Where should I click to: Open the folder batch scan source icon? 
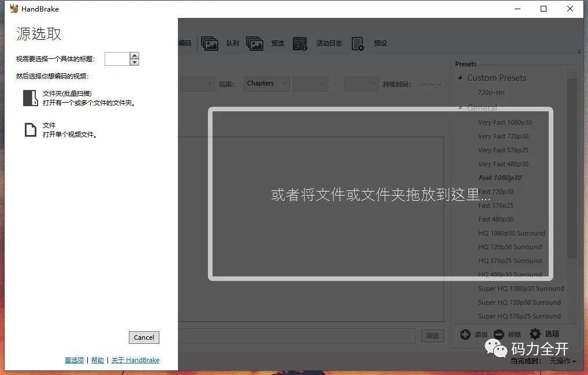pos(31,97)
